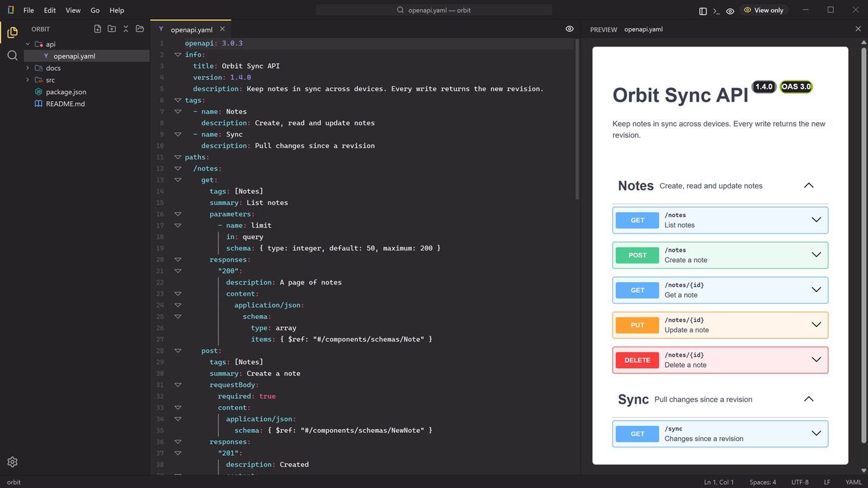
Task: Open the File menu
Action: [x=29, y=11]
